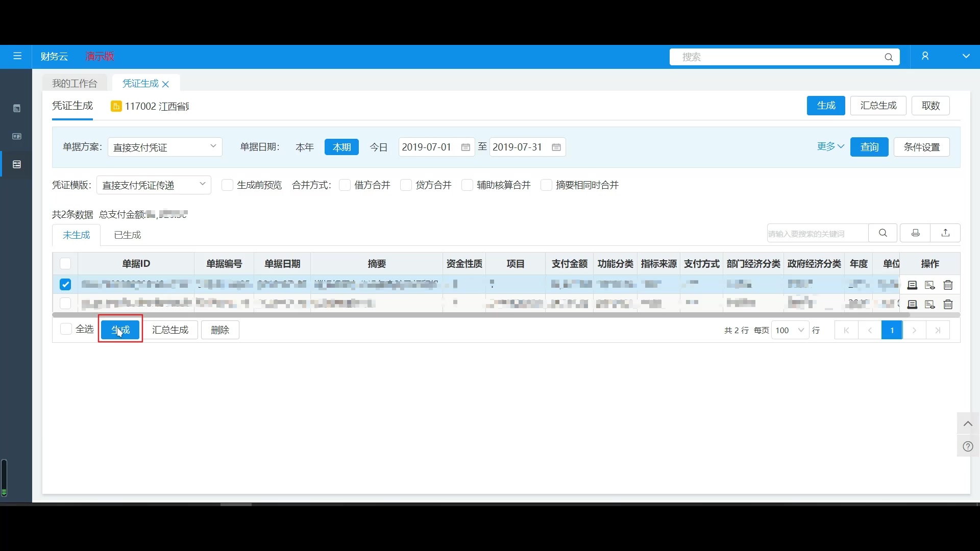The height and width of the screenshot is (551, 980).
Task: Click the 取数 button
Action: [x=930, y=106]
